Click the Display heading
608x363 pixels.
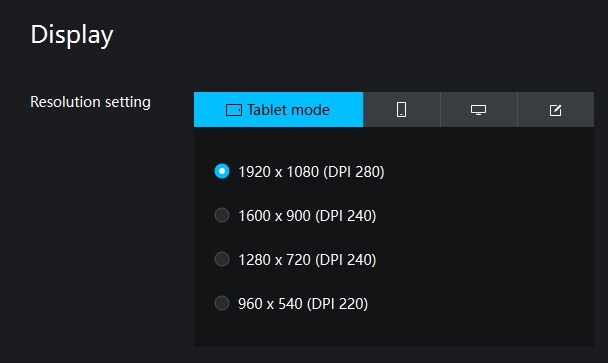[x=72, y=35]
